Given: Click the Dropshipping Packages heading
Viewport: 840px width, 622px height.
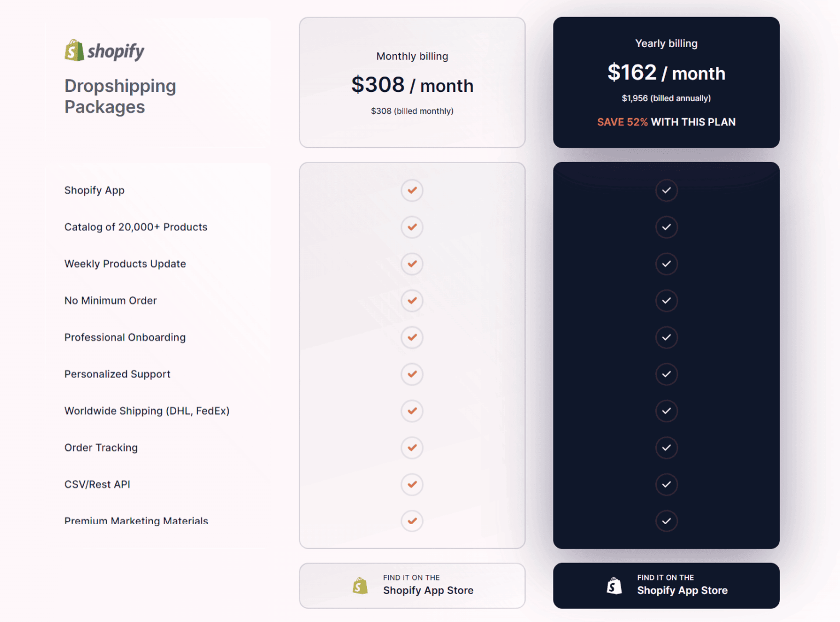Looking at the screenshot, I should tap(120, 96).
